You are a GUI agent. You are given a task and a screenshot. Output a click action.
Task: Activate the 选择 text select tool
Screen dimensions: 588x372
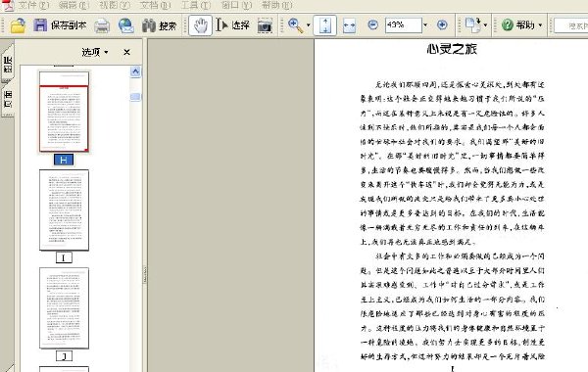pos(233,25)
